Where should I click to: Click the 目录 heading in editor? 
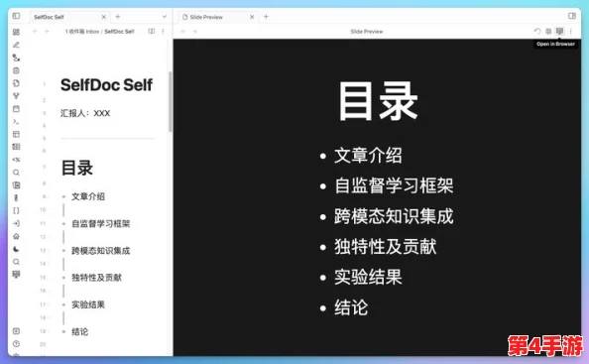tap(77, 168)
